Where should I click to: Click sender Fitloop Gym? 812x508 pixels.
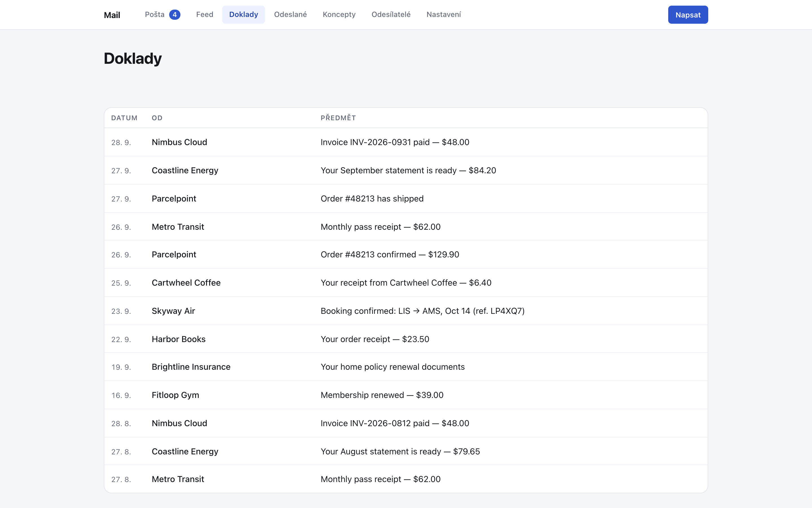[175, 395]
